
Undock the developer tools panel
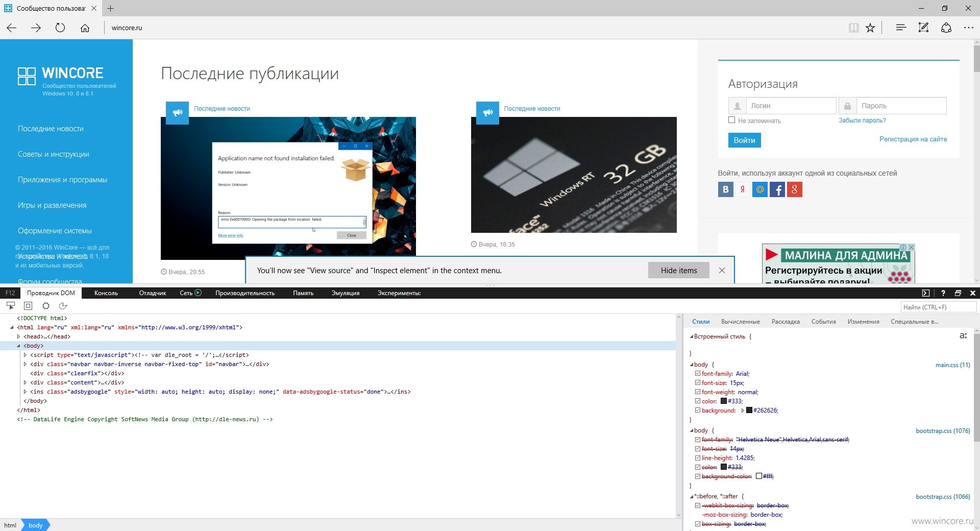(958, 293)
